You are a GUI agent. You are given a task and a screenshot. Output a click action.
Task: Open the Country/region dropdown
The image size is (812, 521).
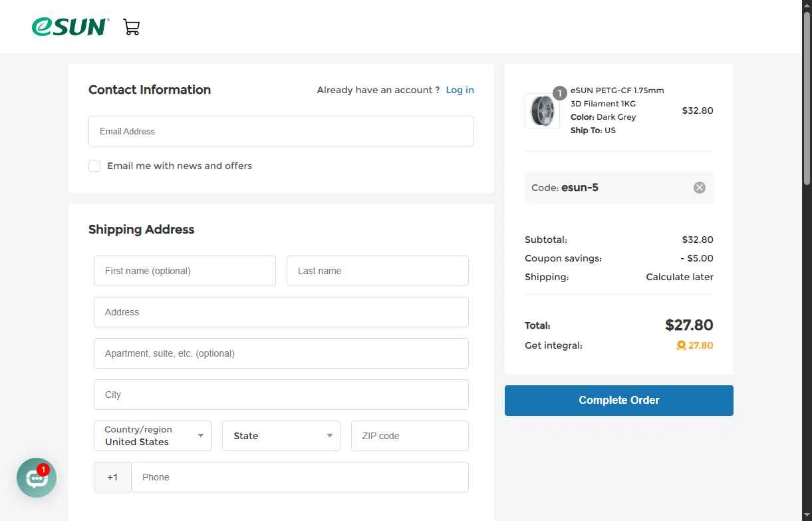click(152, 436)
